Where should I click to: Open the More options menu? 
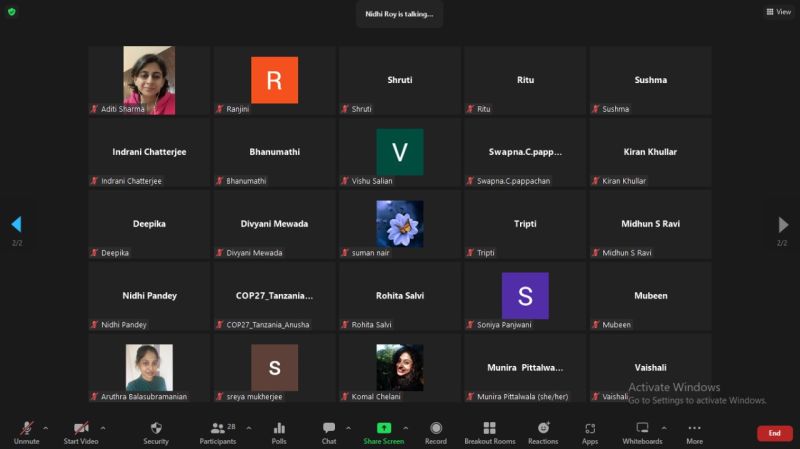click(x=694, y=433)
